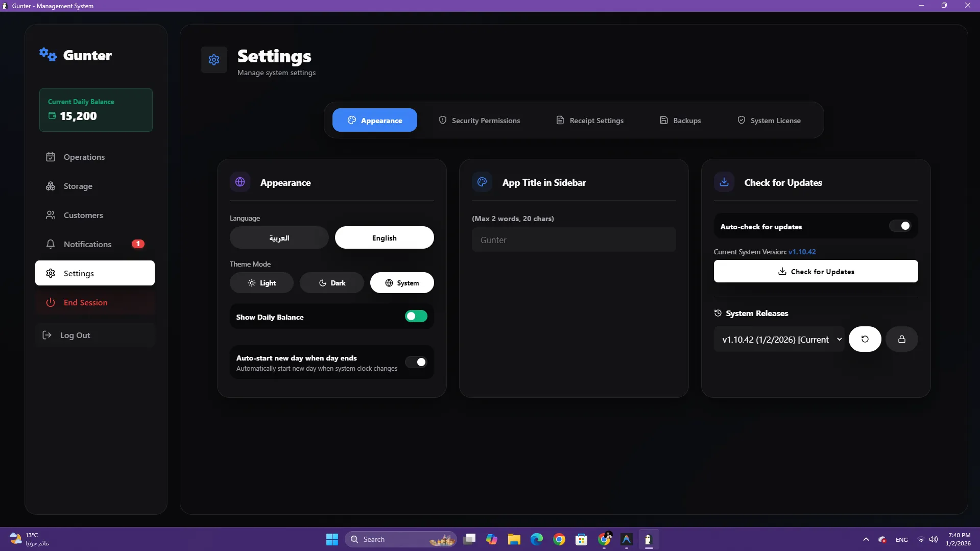Show hidden icons in the system tray
980x551 pixels.
[x=866, y=539]
